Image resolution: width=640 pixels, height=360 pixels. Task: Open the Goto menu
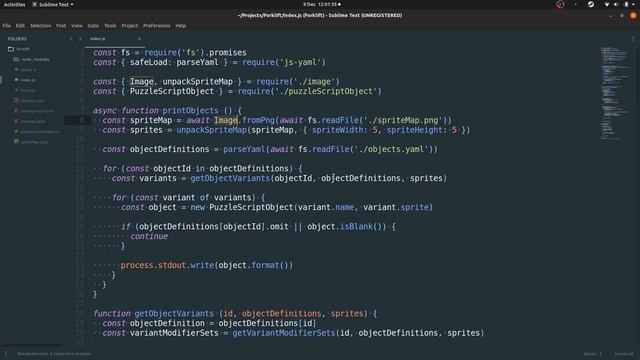pyautogui.click(x=93, y=26)
